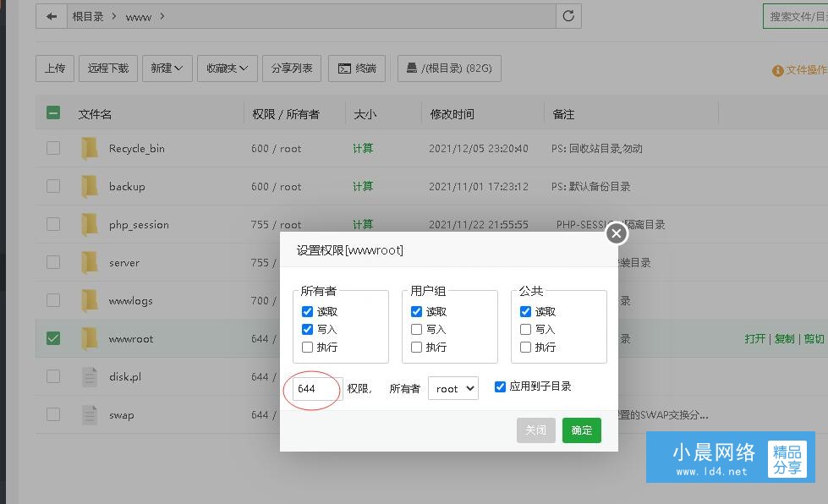Image resolution: width=828 pixels, height=504 pixels.
Task: Navigate to www breadcrumb
Action: click(x=139, y=17)
